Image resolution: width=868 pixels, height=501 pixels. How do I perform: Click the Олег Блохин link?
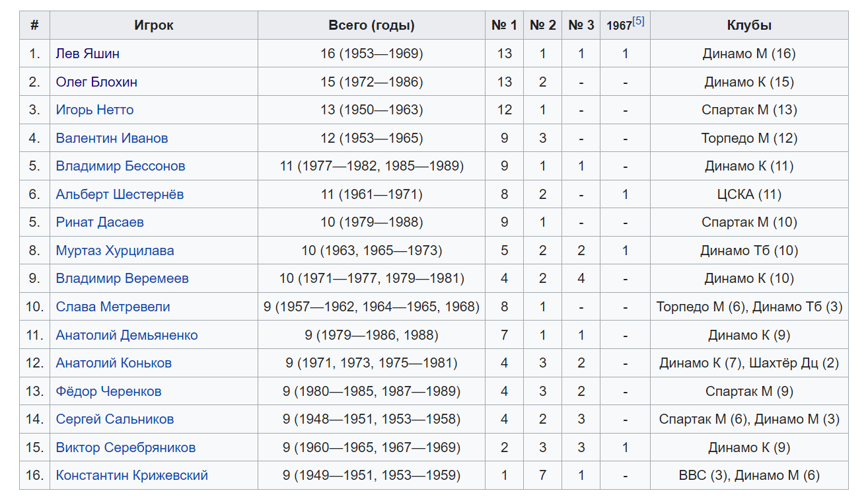point(96,82)
